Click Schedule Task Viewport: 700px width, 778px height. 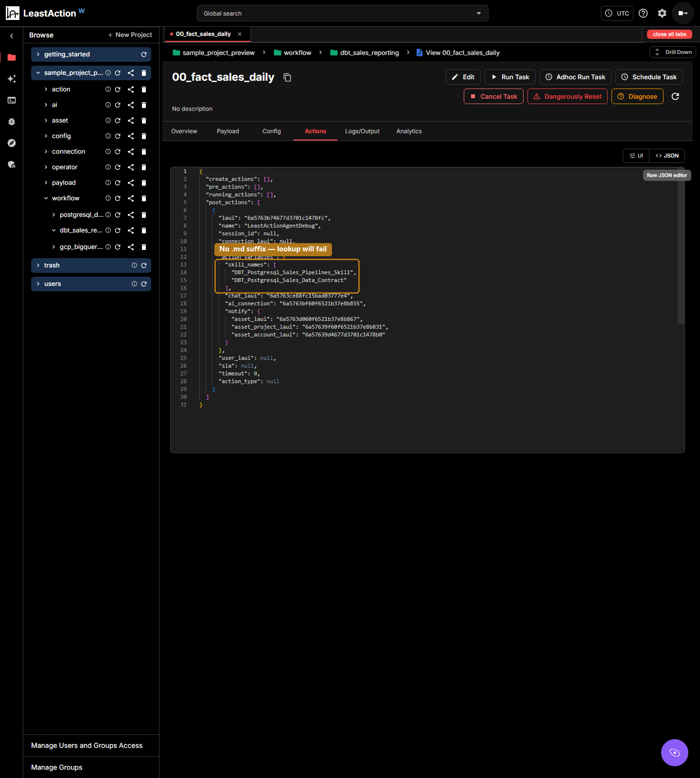649,77
